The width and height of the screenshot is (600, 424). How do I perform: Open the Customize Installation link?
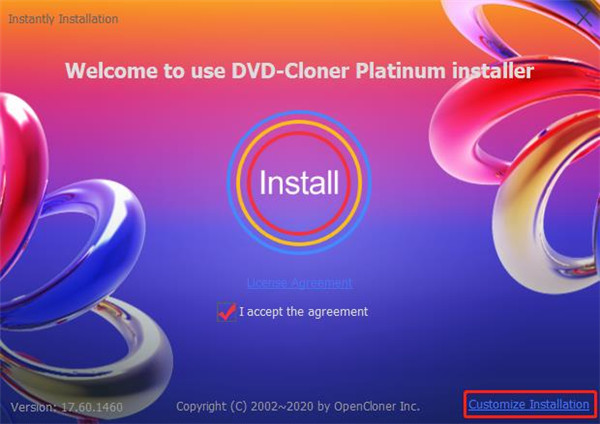(x=529, y=404)
